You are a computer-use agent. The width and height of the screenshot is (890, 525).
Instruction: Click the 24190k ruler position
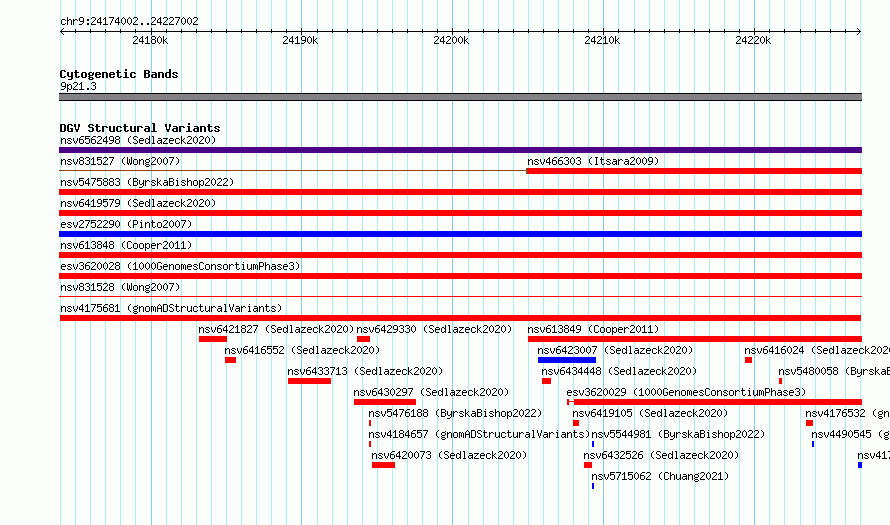coord(301,40)
